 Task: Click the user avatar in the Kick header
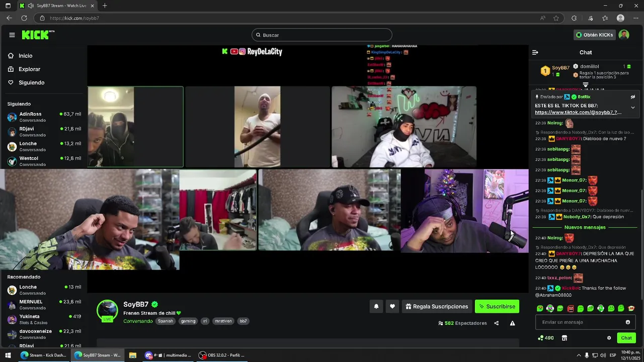coord(624,35)
